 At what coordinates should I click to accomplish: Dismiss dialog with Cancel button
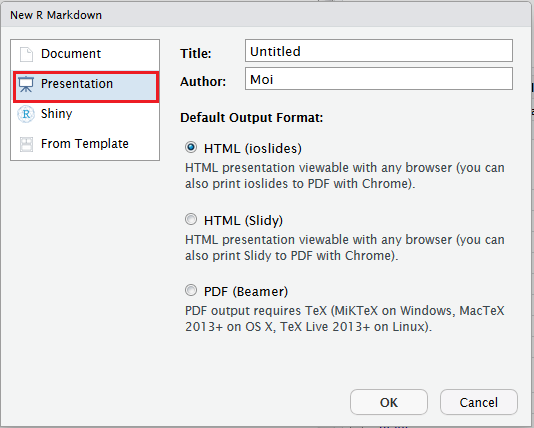click(x=478, y=402)
